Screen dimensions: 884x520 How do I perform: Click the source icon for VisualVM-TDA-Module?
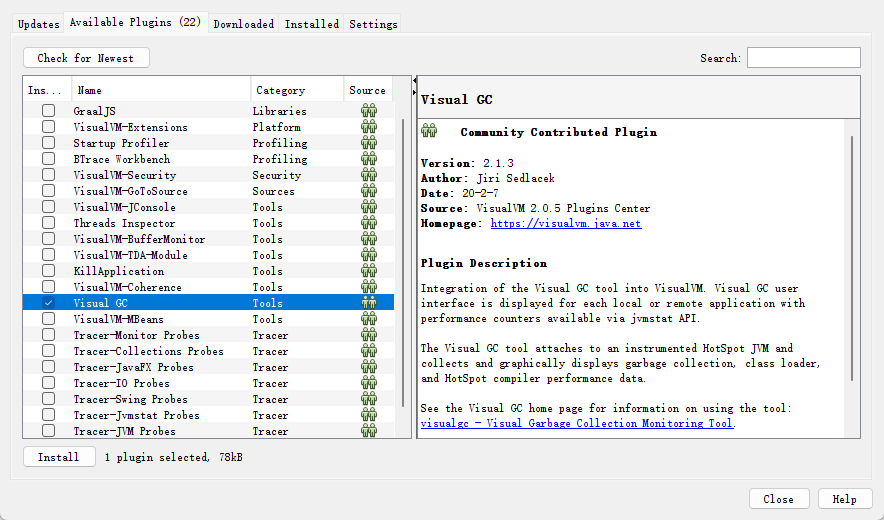pos(369,255)
